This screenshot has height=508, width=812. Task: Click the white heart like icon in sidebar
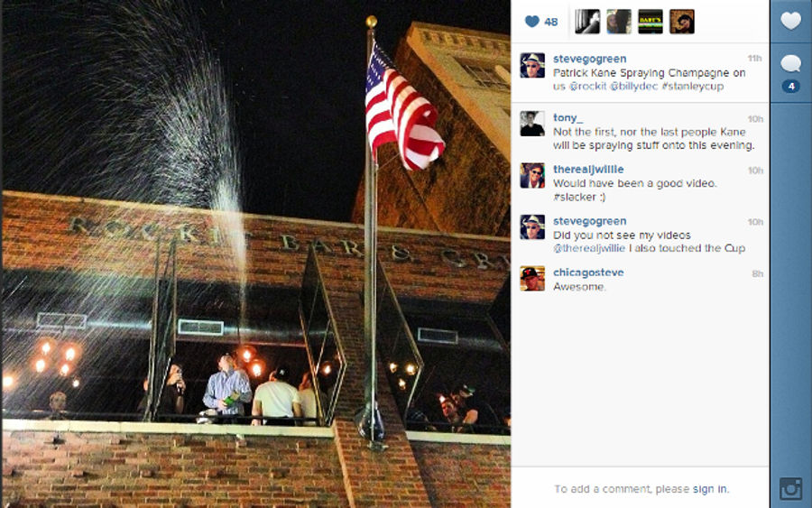tap(790, 21)
